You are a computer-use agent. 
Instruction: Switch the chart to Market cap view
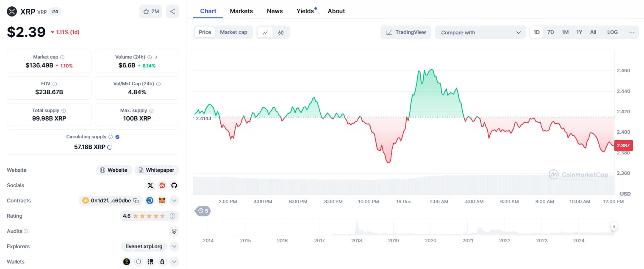tap(233, 32)
